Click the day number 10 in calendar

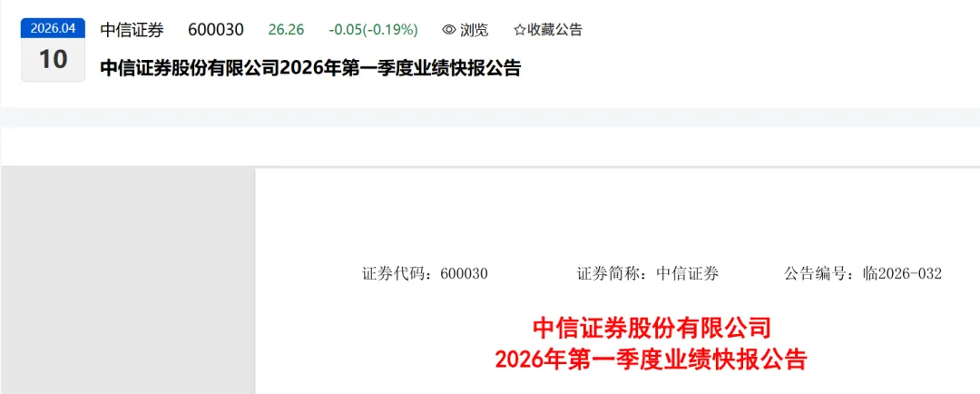tap(54, 59)
